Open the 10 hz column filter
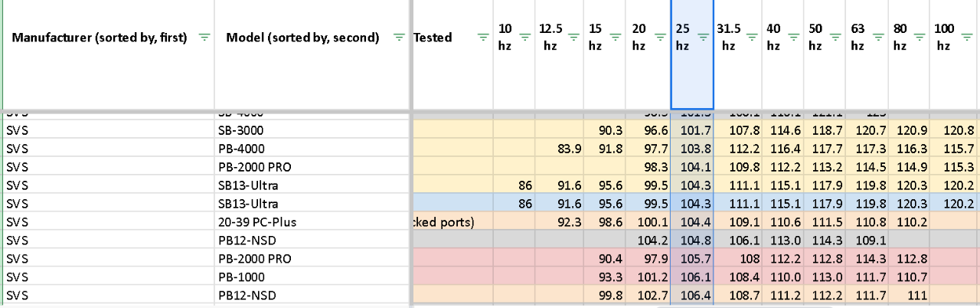 (524, 37)
